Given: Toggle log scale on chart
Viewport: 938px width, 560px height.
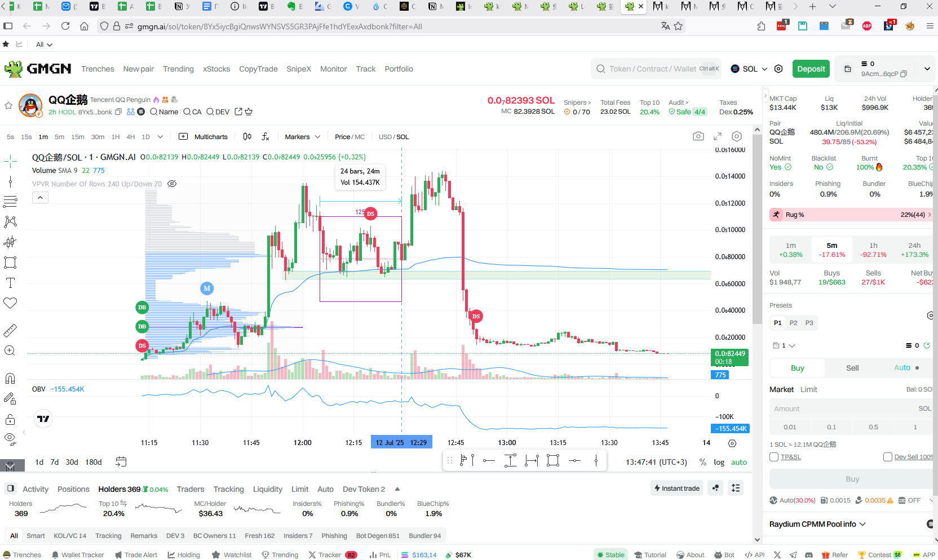Looking at the screenshot, I should point(719,462).
